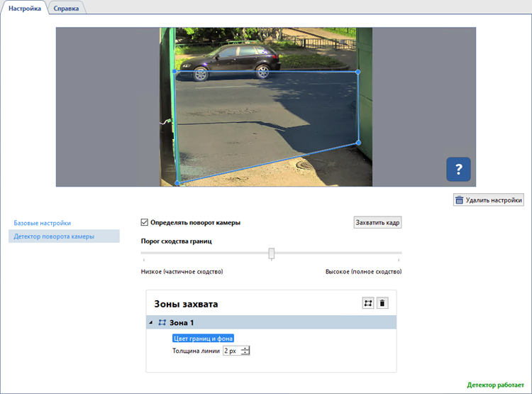Toggle the Определять поворот камеры checkbox
Image resolution: width=532 pixels, height=394 pixels.
tap(145, 222)
